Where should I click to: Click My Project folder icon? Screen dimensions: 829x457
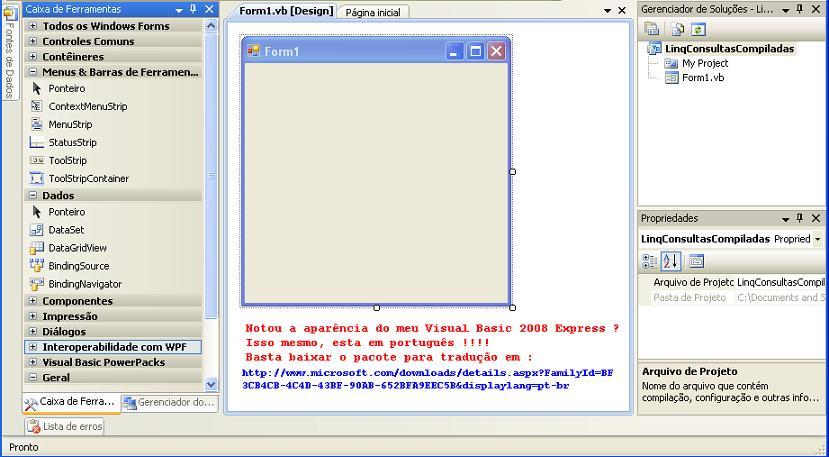pos(671,63)
